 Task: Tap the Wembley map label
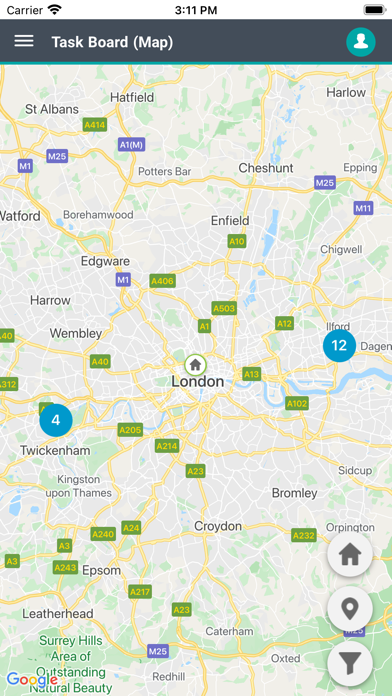click(x=76, y=333)
